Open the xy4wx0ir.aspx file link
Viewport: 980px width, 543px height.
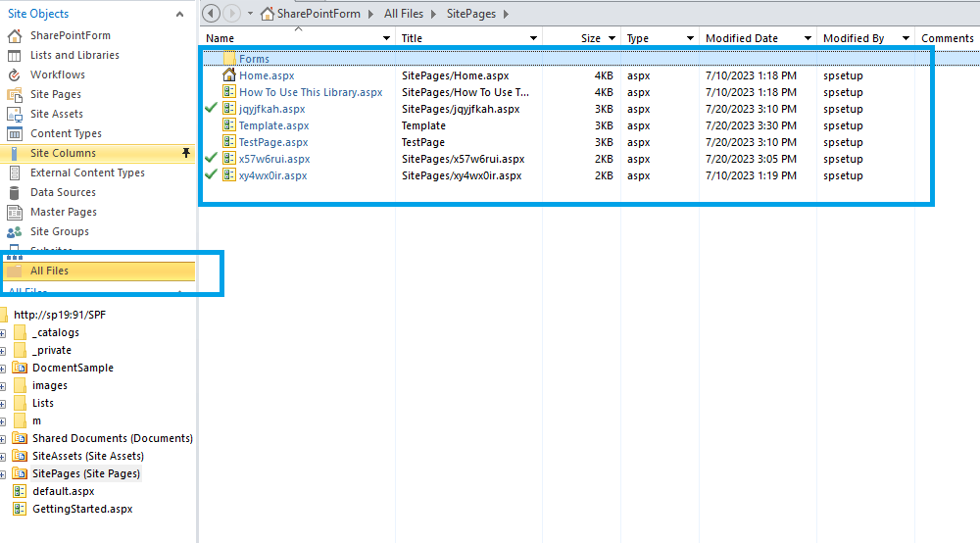pos(272,175)
